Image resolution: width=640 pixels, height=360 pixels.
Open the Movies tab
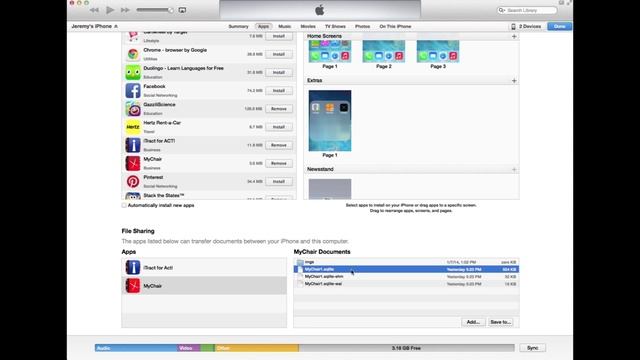pos(308,27)
